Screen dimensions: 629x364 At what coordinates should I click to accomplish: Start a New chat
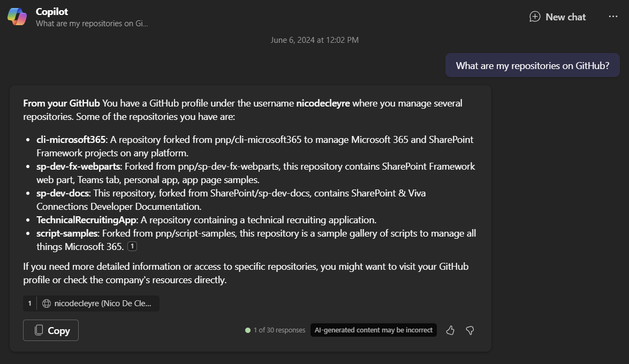coord(557,17)
